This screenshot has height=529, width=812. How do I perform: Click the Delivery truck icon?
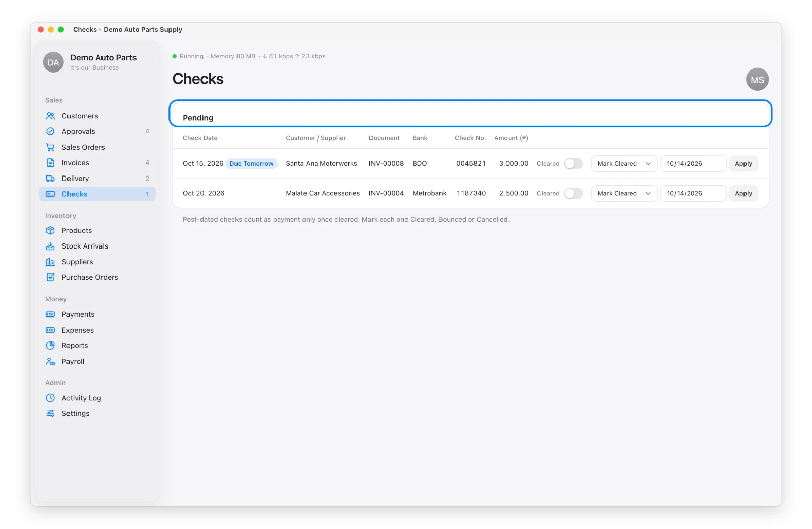tap(50, 179)
